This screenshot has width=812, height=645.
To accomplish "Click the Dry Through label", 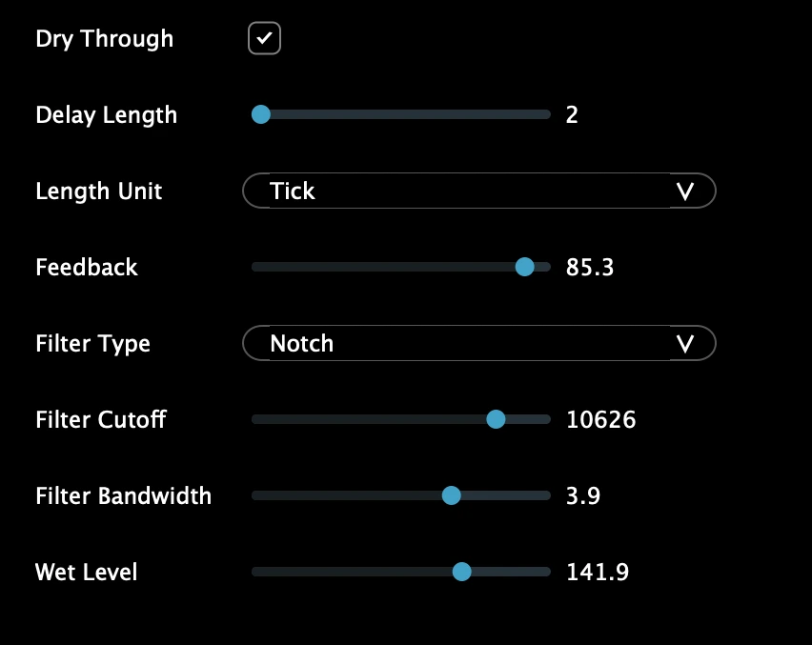I will click(x=105, y=39).
